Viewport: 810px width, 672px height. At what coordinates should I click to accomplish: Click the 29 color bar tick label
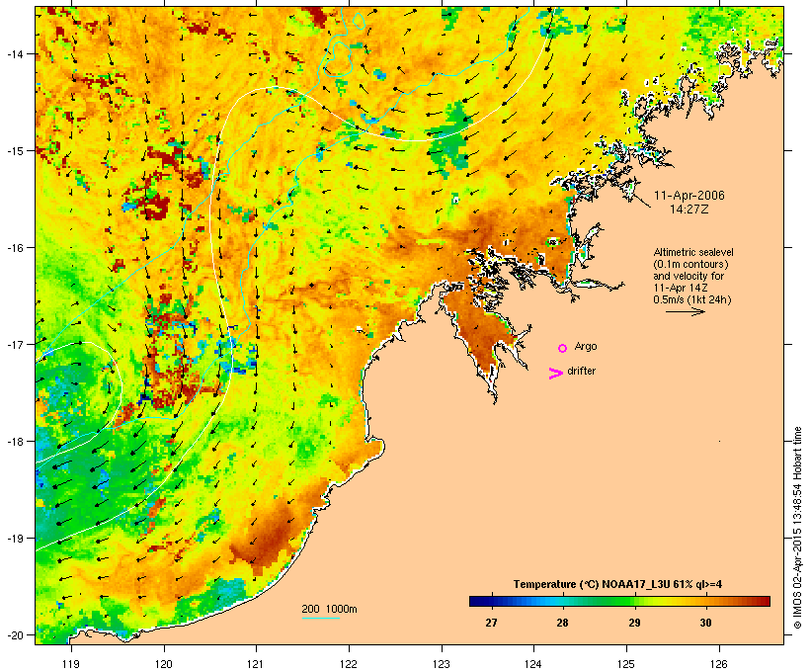tap(634, 623)
